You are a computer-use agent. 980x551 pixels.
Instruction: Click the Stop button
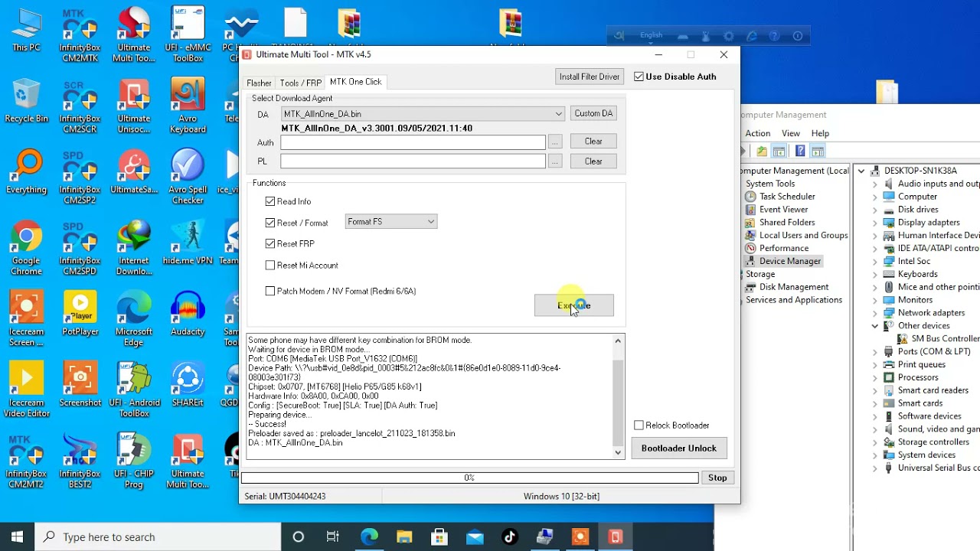point(717,478)
